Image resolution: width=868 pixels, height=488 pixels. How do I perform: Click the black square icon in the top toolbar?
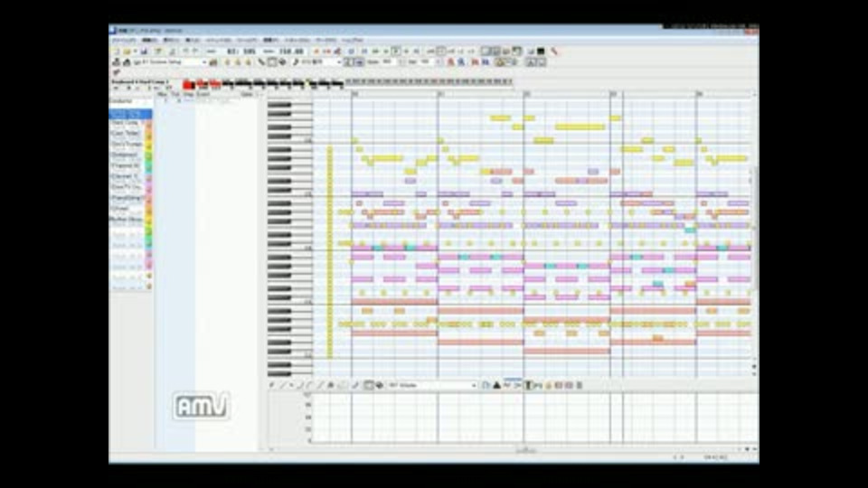pyautogui.click(x=541, y=52)
